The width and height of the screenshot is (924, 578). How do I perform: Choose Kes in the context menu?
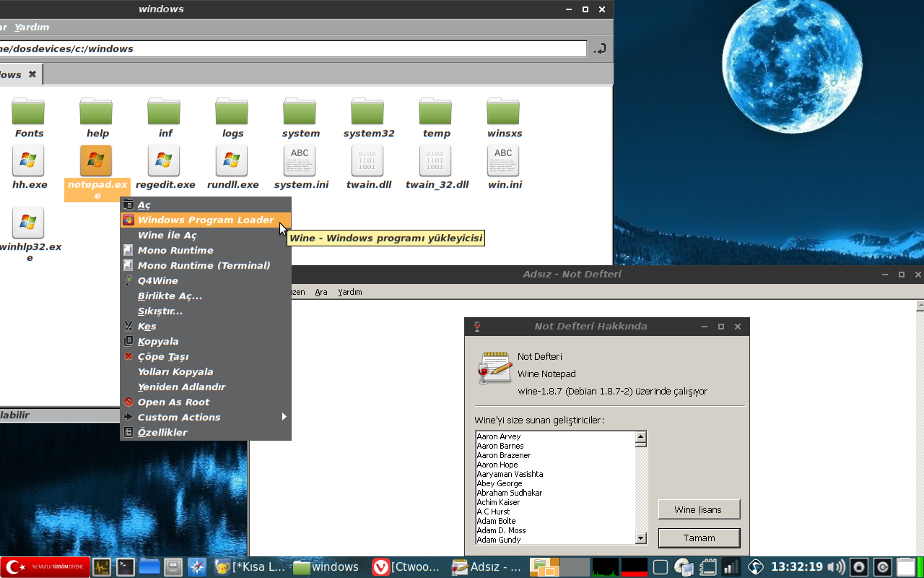tap(206, 326)
